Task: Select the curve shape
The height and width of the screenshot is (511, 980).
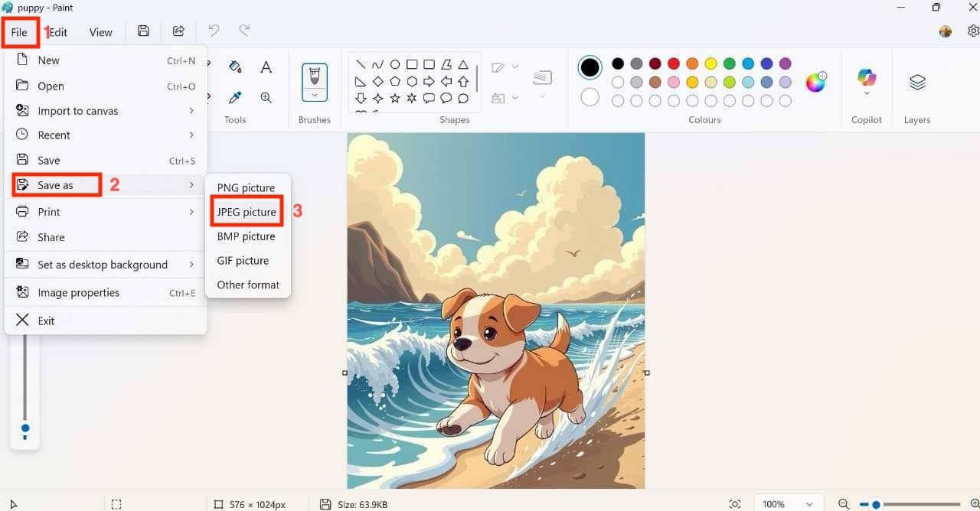Action: click(x=377, y=64)
